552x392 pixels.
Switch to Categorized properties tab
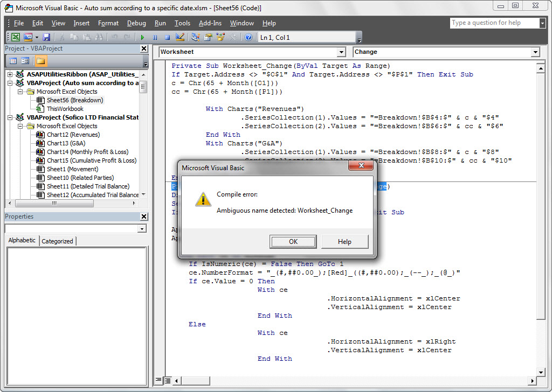coord(57,241)
